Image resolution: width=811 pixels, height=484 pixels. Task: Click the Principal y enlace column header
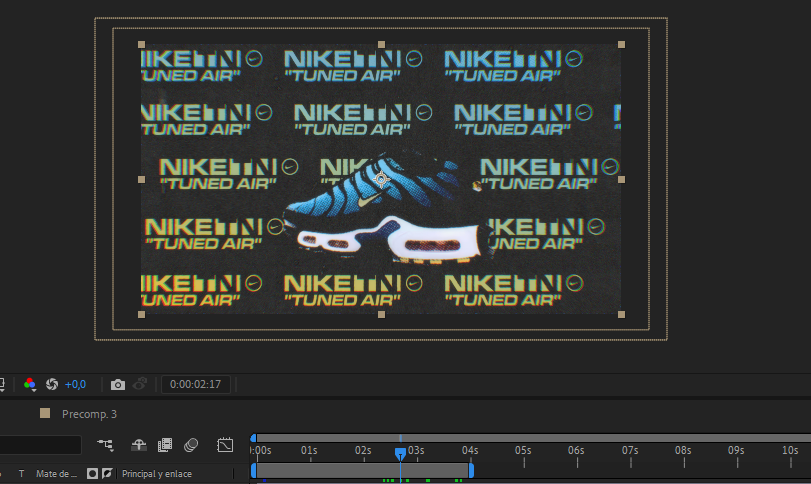tap(157, 474)
